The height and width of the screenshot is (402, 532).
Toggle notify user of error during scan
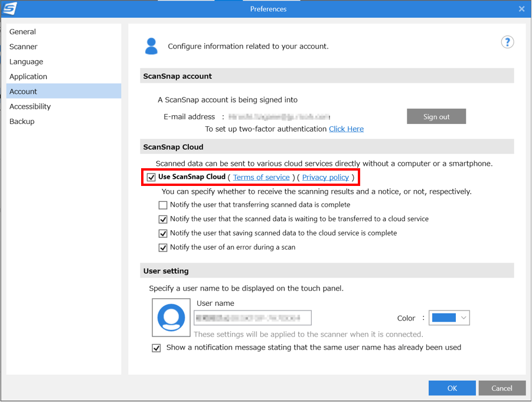(x=163, y=248)
